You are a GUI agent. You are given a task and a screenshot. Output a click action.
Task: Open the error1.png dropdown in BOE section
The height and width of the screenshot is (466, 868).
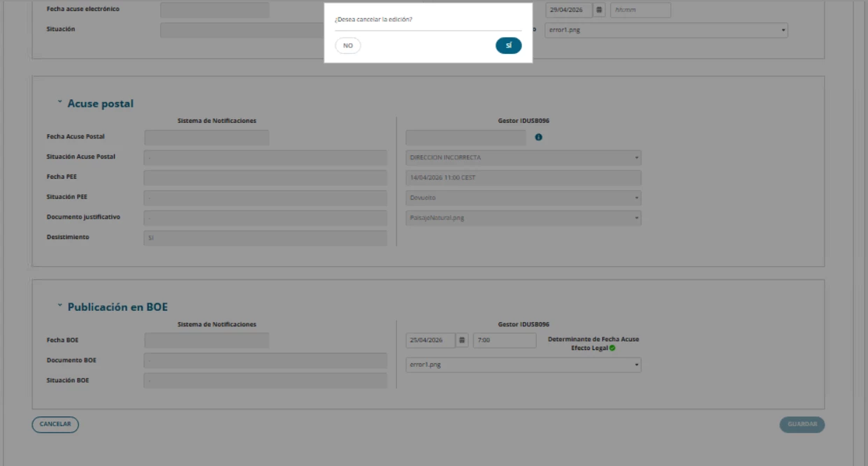coord(523,365)
